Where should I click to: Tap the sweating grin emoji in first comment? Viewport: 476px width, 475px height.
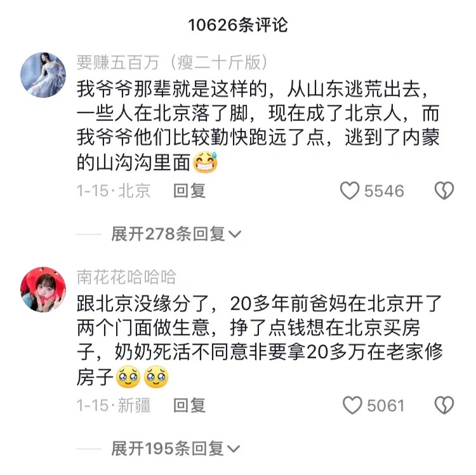pos(206,162)
